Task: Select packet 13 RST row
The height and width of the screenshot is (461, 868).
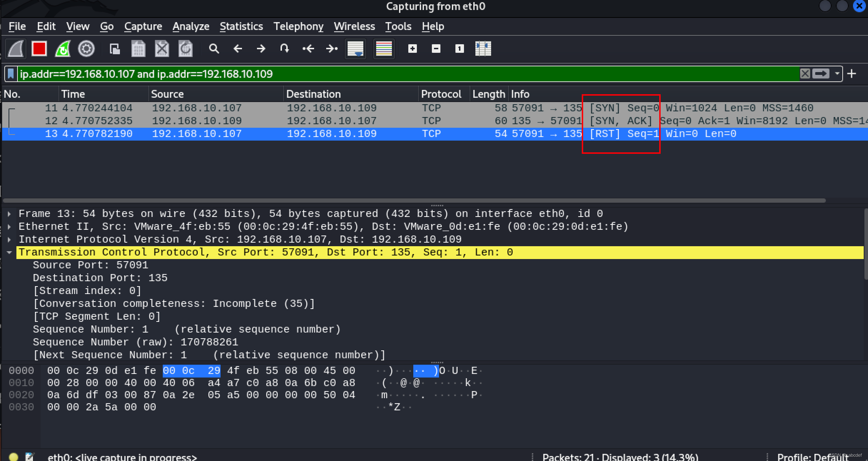Action: tap(435, 134)
